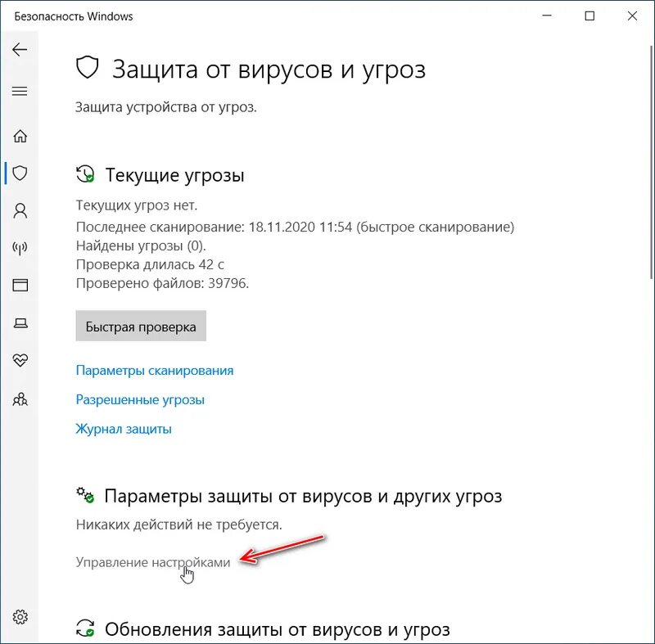Click 'Никаких действий не требуется.' text

(x=178, y=525)
